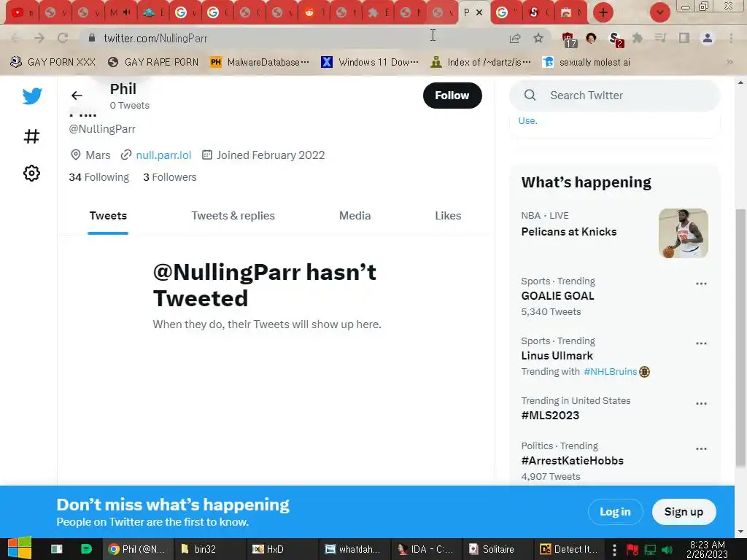Open the Index of /~dartz bookmark

click(x=480, y=63)
